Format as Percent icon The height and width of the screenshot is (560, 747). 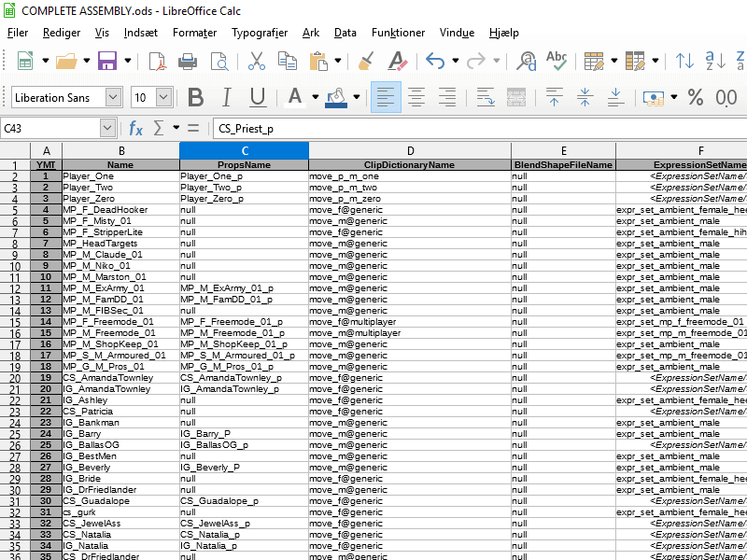pyautogui.click(x=695, y=97)
